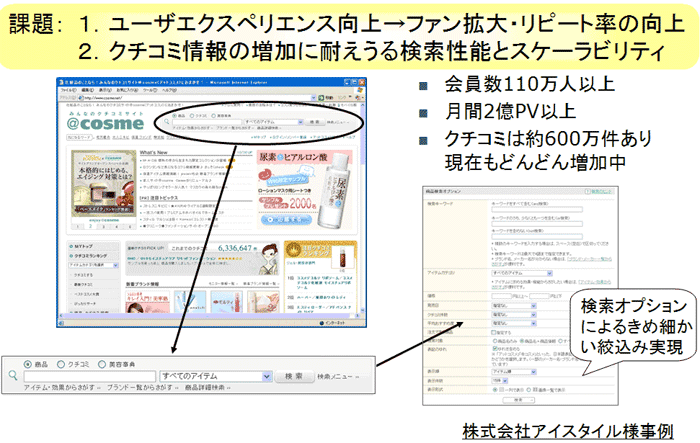Select the クチコミ radio in enlarged search bar

coord(61,364)
